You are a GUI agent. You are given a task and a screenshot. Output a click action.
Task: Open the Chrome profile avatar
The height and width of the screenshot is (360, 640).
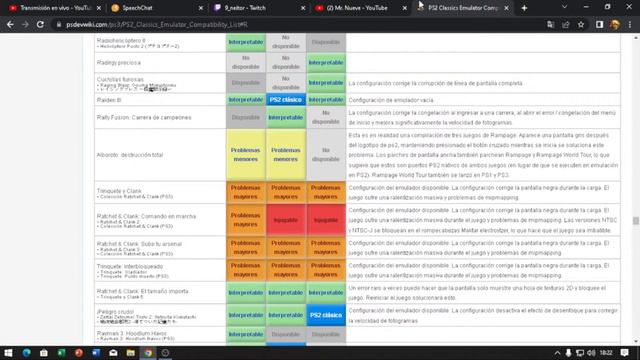click(x=615, y=24)
